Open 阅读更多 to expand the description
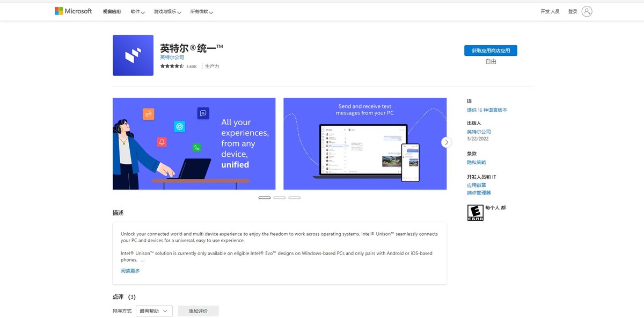Image resolution: width=644 pixels, height=318 pixels. coord(130,270)
